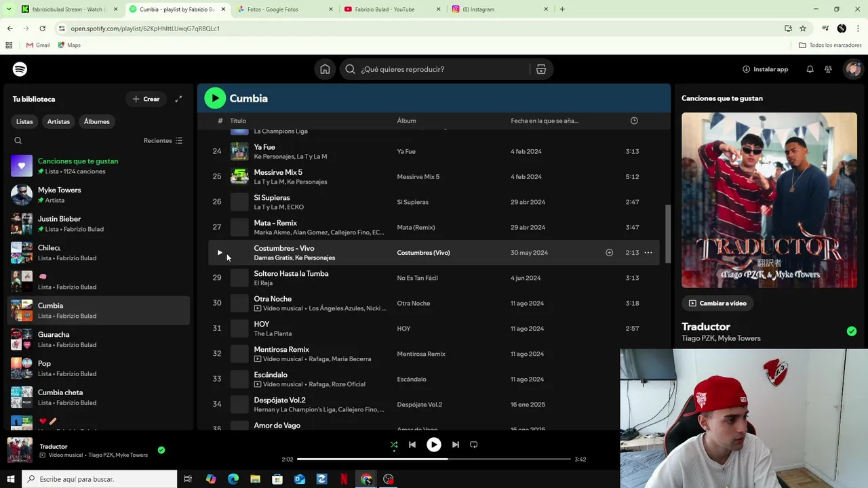This screenshot has height=488, width=868.
Task: Open a new browser tab
Action: pos(562,9)
